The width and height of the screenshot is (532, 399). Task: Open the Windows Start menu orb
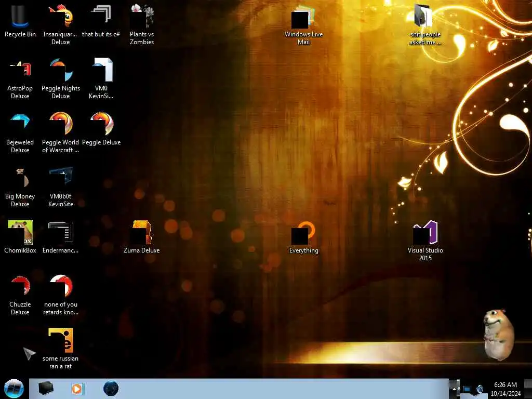click(14, 389)
